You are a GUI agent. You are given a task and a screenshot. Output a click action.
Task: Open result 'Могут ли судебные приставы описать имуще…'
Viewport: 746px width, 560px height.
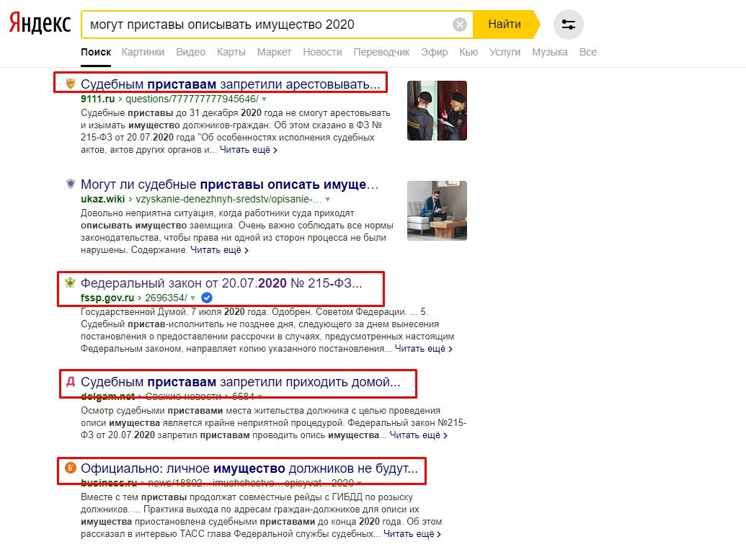point(230,184)
